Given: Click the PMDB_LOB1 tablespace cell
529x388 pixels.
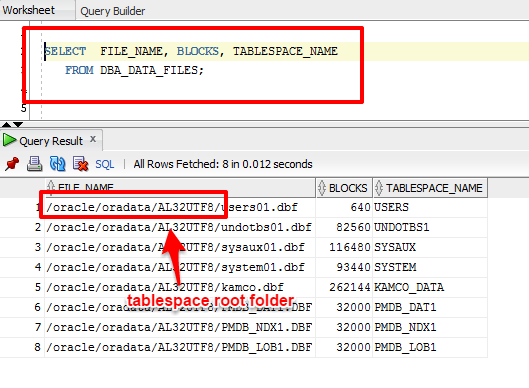Looking at the screenshot, I should coord(430,347).
